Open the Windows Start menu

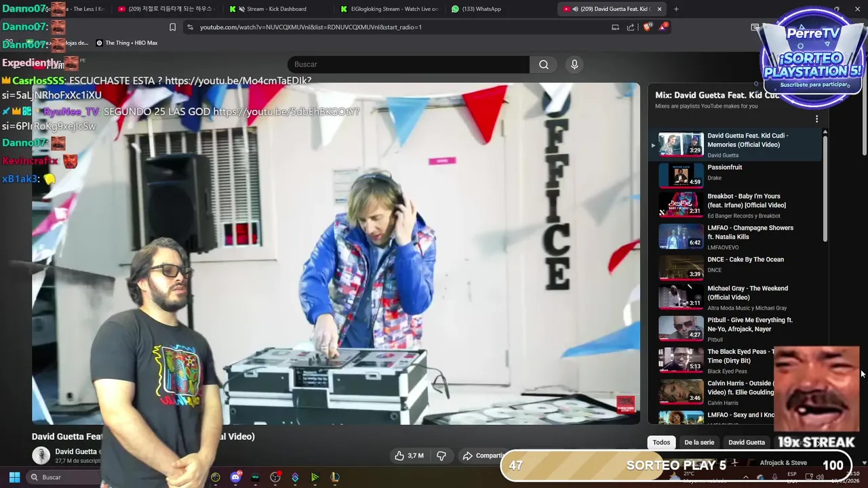14,477
